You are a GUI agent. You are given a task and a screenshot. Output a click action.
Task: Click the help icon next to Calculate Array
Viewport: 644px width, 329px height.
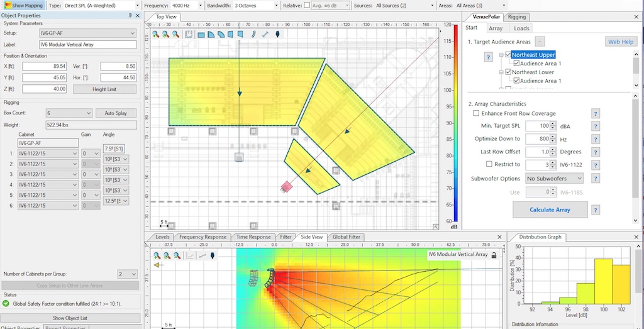(596, 209)
